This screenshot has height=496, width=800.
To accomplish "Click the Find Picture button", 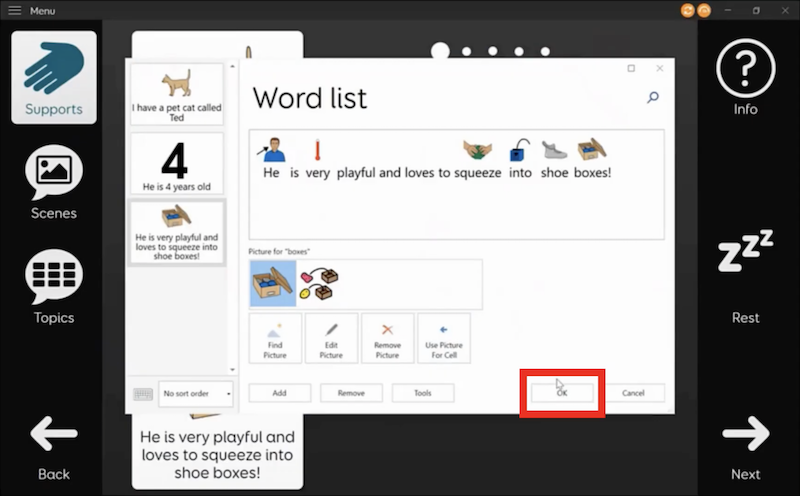I will pos(275,338).
